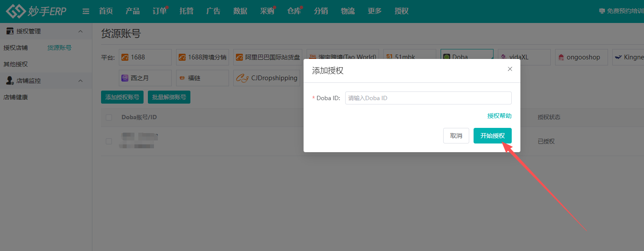Collapse the 店铺监控 sidebar section
The width and height of the screenshot is (644, 251).
(80, 81)
